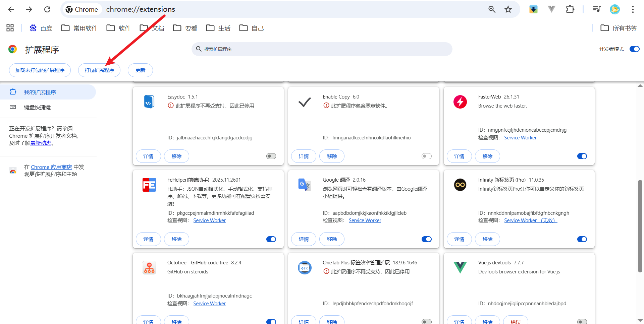Toggle the Easydoc extension switch
Screen dimensions: 644x324
click(x=271, y=156)
